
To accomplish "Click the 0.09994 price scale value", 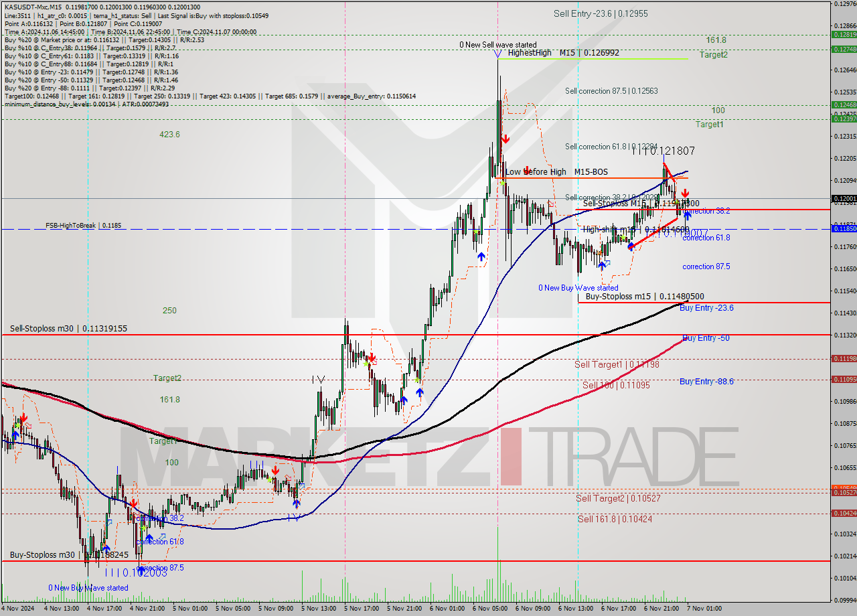I will pyautogui.click(x=844, y=599).
